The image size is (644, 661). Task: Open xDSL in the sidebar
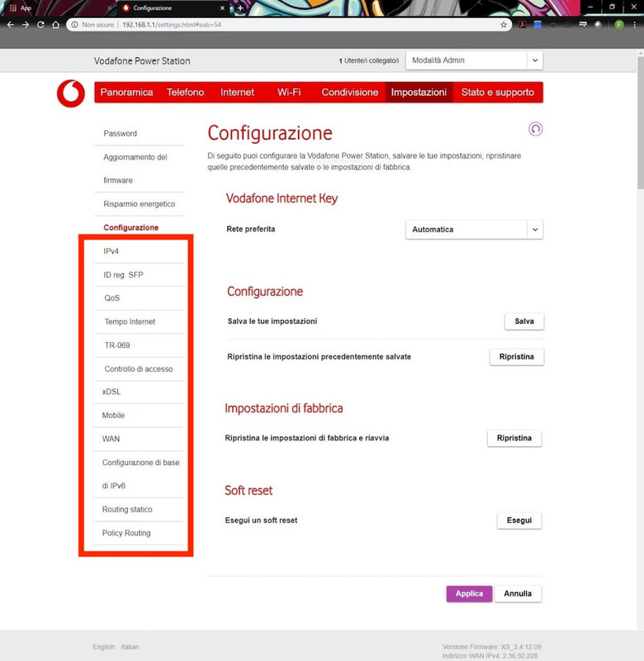111,392
